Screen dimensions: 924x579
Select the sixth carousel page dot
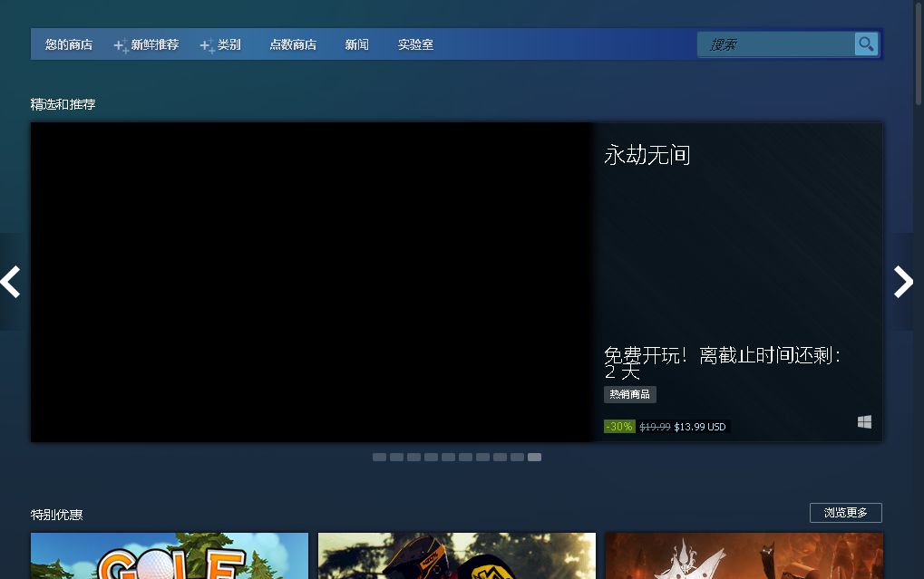tap(465, 457)
